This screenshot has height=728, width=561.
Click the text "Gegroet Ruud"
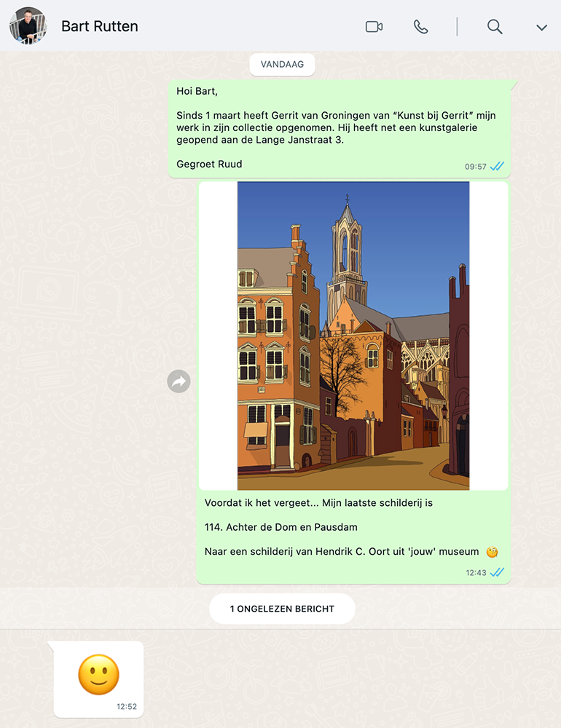click(209, 164)
